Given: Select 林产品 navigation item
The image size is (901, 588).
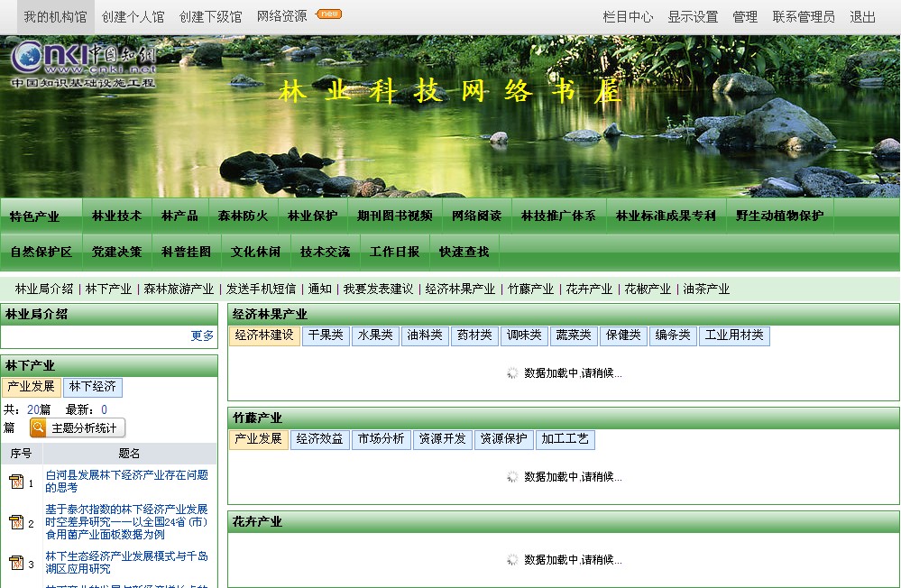Looking at the screenshot, I should 179,216.
